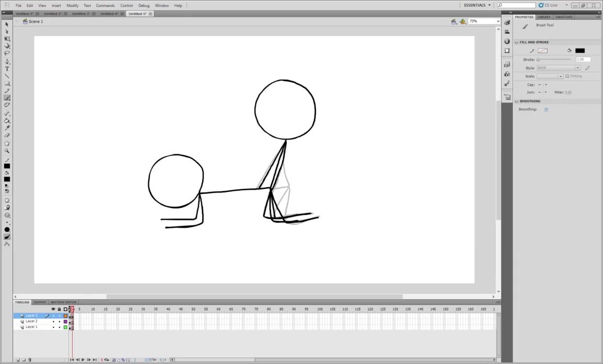Create a new layer in the timeline
Viewport: 603px width, 364px height.
(x=17, y=360)
